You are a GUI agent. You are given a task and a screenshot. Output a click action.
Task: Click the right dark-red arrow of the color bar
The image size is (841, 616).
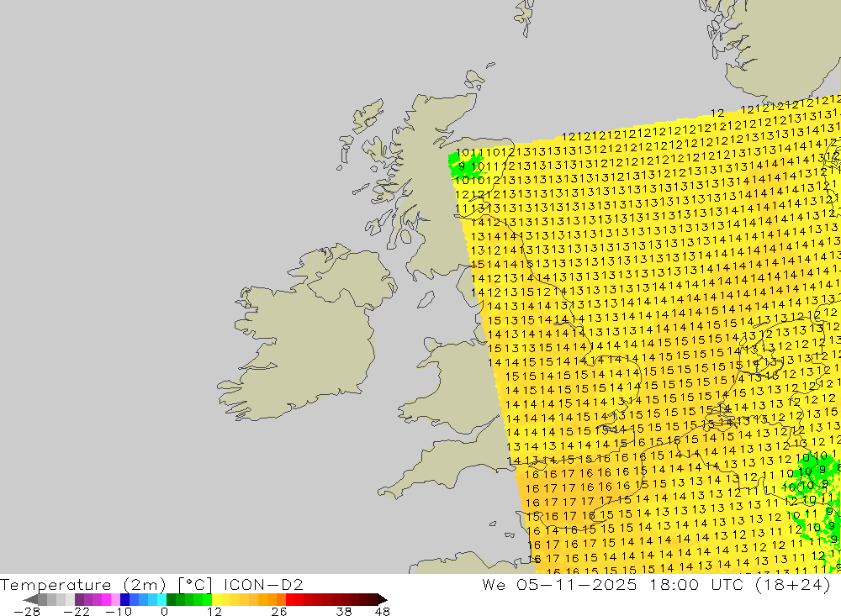[382, 599]
